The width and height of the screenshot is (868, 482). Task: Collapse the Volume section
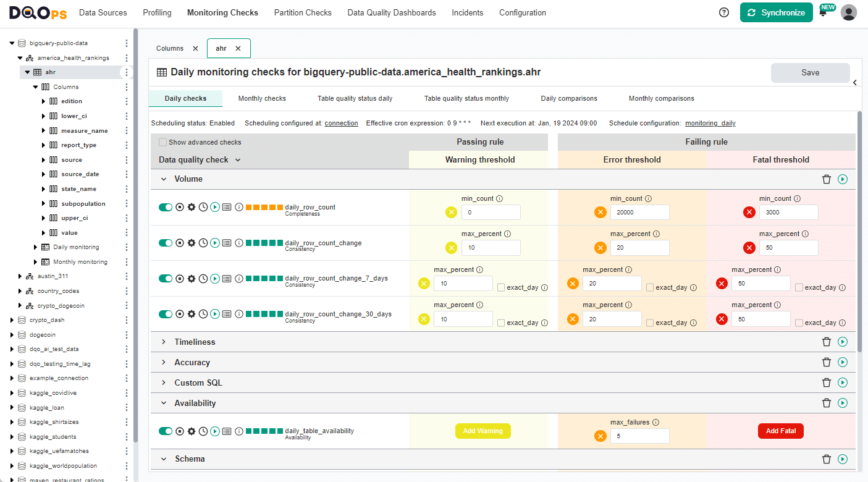[x=163, y=179]
